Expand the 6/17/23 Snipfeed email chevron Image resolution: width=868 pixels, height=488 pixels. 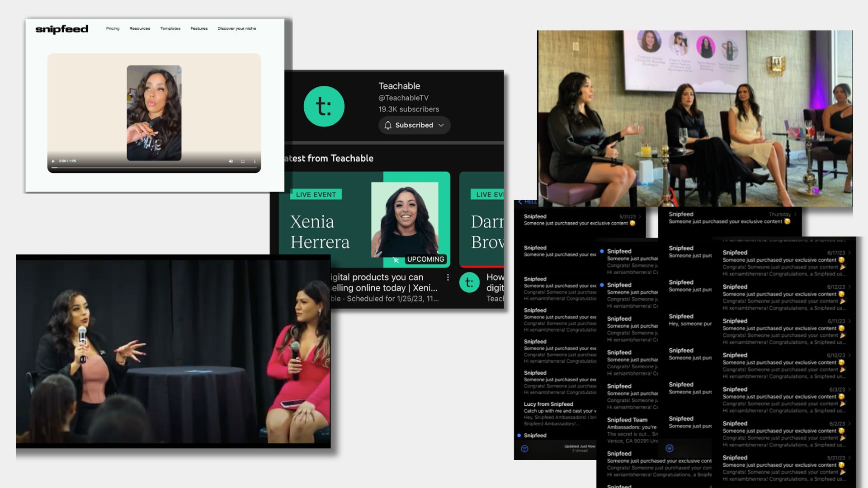point(849,253)
